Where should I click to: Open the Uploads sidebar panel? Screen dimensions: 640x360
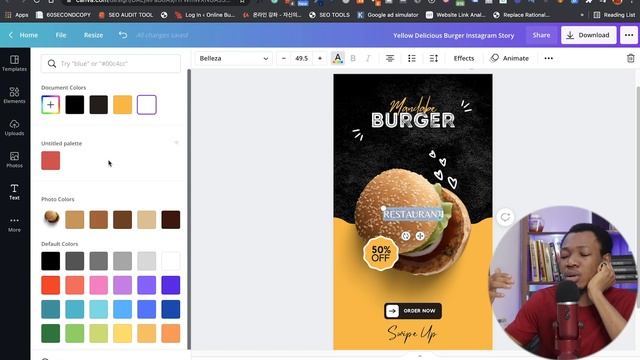(14, 127)
